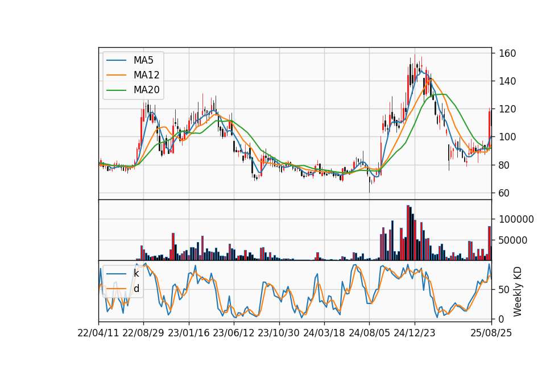Screen dimensions: 546x392
Task: Click the 60 price axis label
Action: [504, 193]
